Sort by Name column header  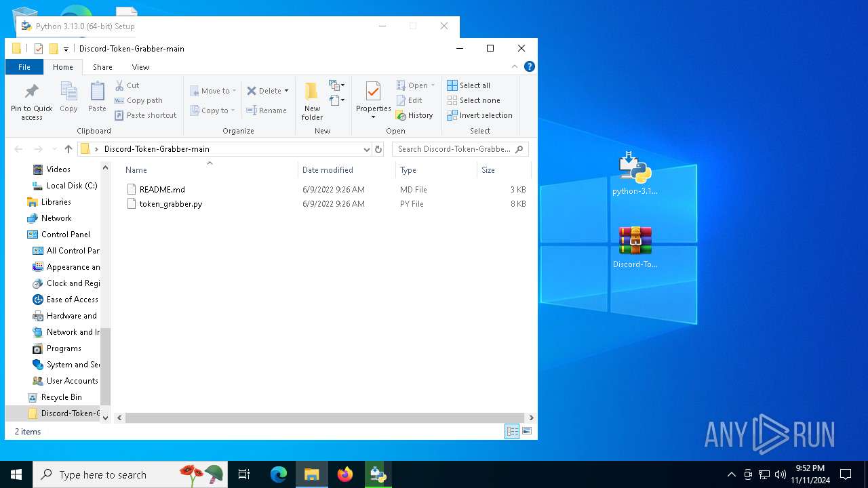tap(210, 170)
